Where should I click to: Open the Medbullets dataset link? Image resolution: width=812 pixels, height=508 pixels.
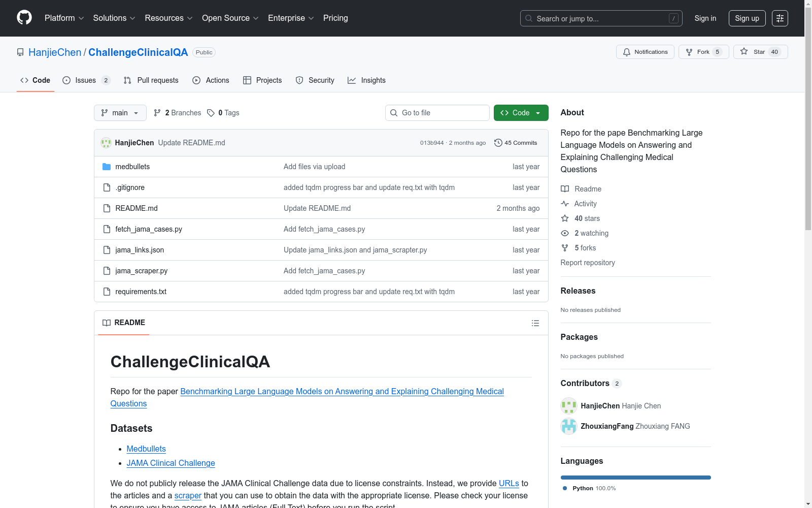point(146,449)
